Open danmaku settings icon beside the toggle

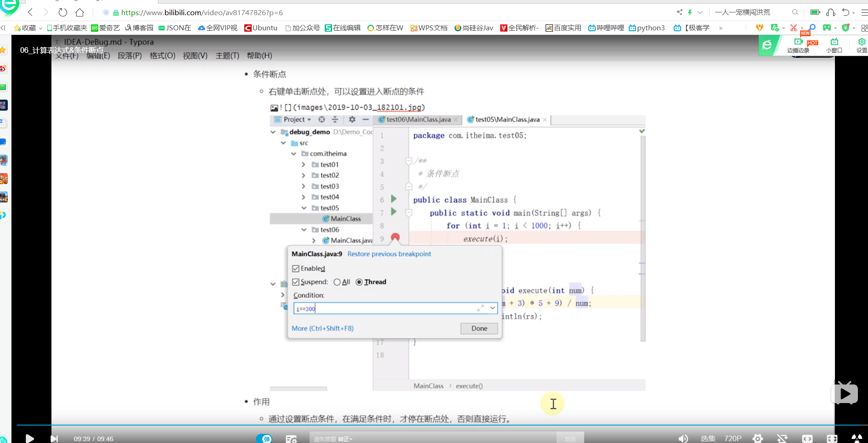pyautogui.click(x=291, y=439)
